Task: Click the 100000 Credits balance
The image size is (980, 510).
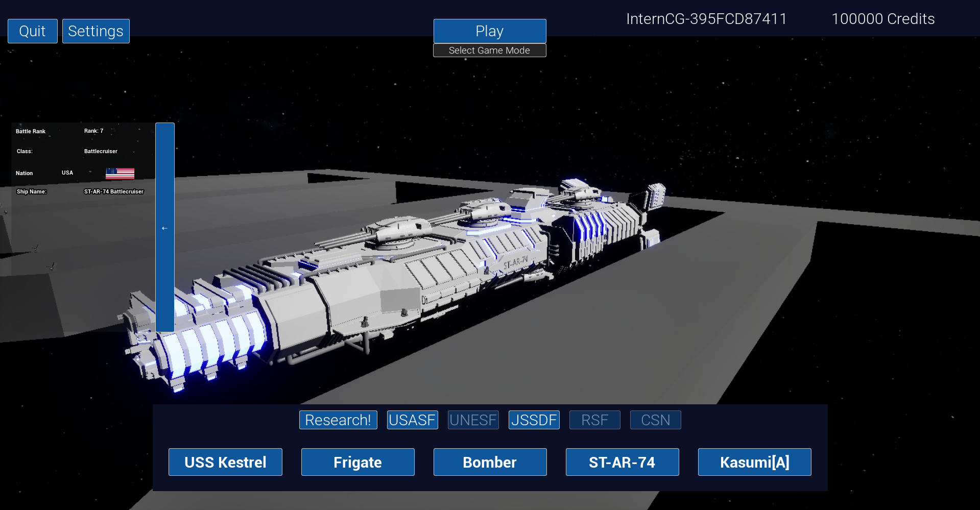Action: (x=883, y=19)
